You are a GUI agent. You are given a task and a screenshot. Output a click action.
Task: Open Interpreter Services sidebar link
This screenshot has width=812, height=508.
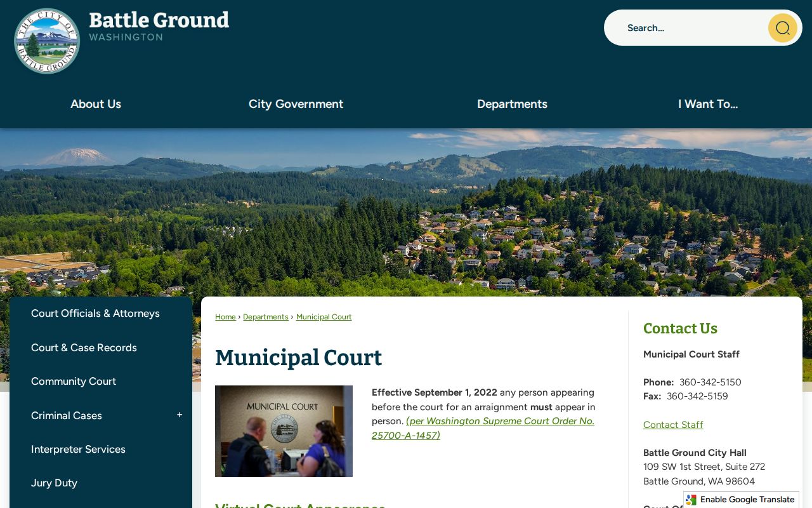78,449
